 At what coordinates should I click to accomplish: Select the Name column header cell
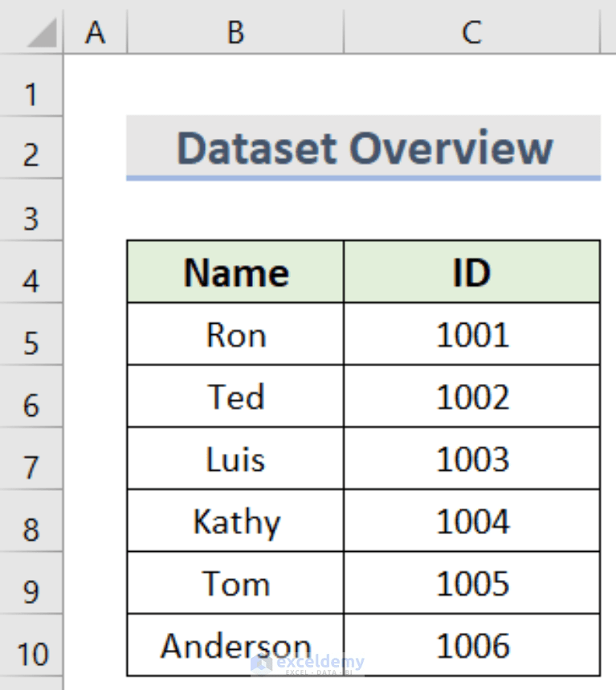tap(235, 273)
